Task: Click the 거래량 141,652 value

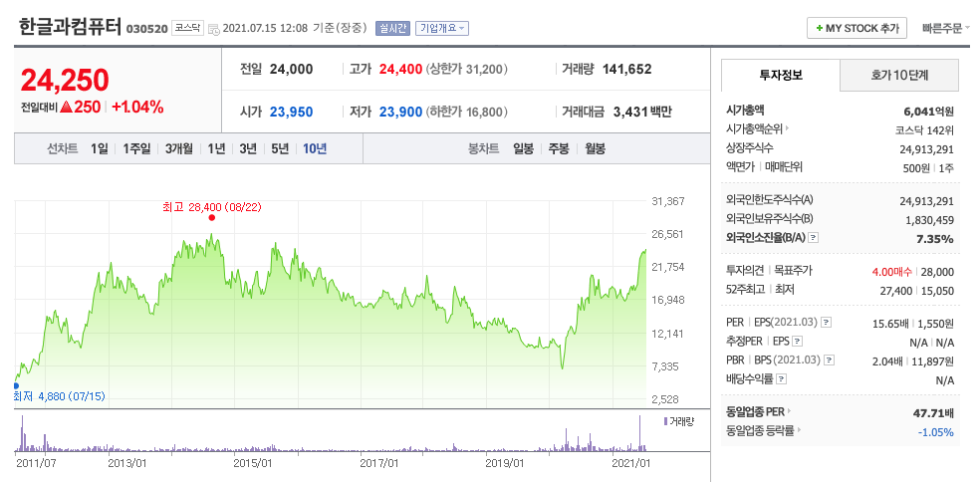Action: (626, 70)
